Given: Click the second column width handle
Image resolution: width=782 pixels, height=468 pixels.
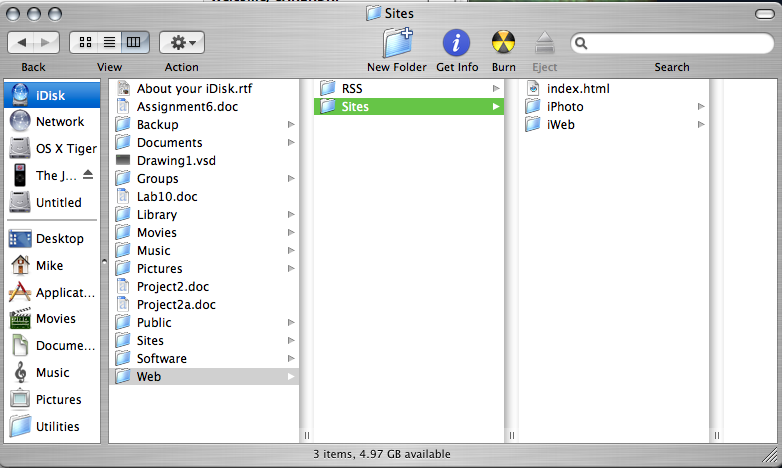Looking at the screenshot, I should [512, 436].
